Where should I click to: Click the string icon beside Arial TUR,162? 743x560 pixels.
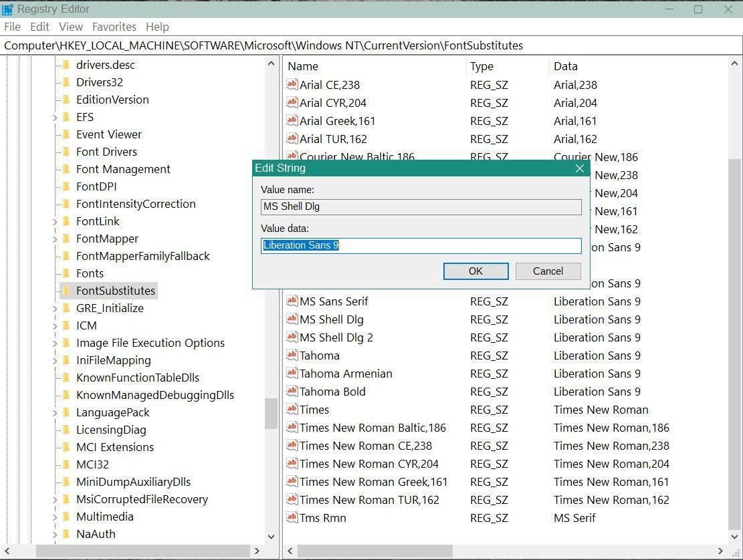point(292,138)
